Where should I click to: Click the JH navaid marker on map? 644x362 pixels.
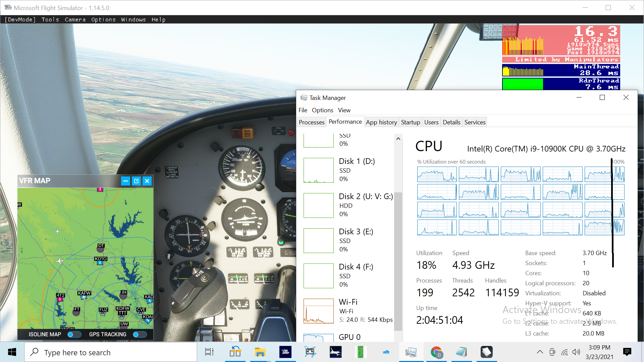click(x=124, y=294)
